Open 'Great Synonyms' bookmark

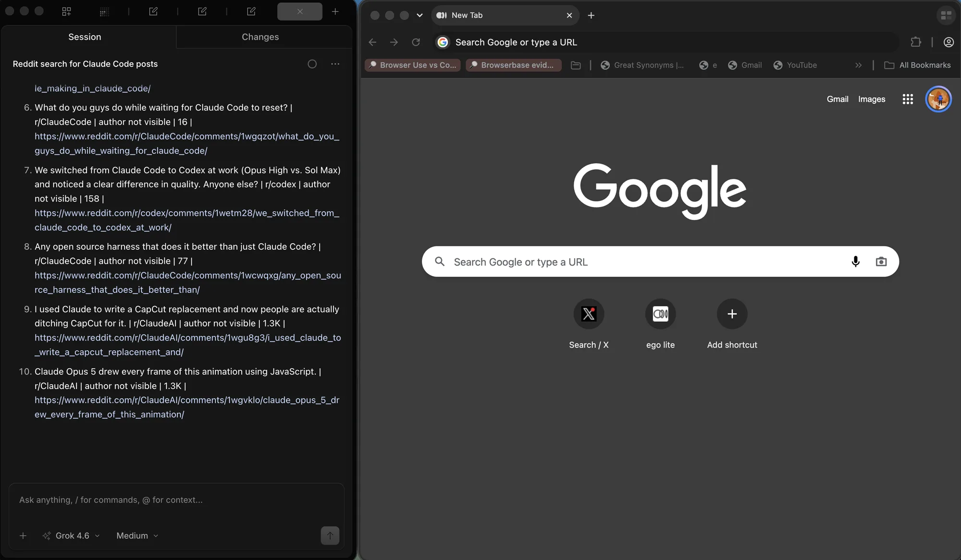click(642, 65)
